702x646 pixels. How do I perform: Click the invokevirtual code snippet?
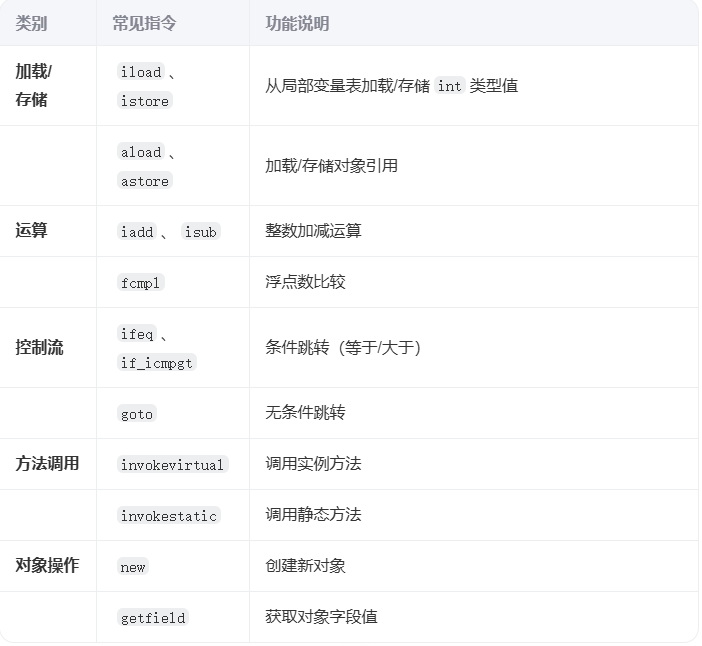pyautogui.click(x=173, y=464)
